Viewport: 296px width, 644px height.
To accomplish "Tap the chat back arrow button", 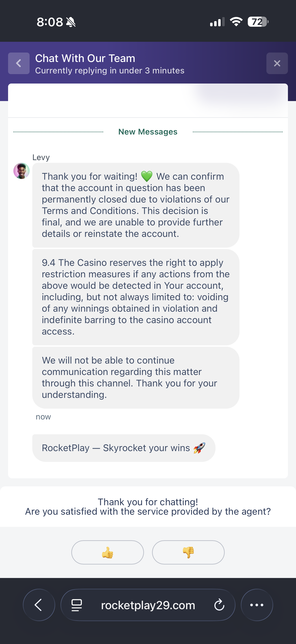I will (19, 63).
